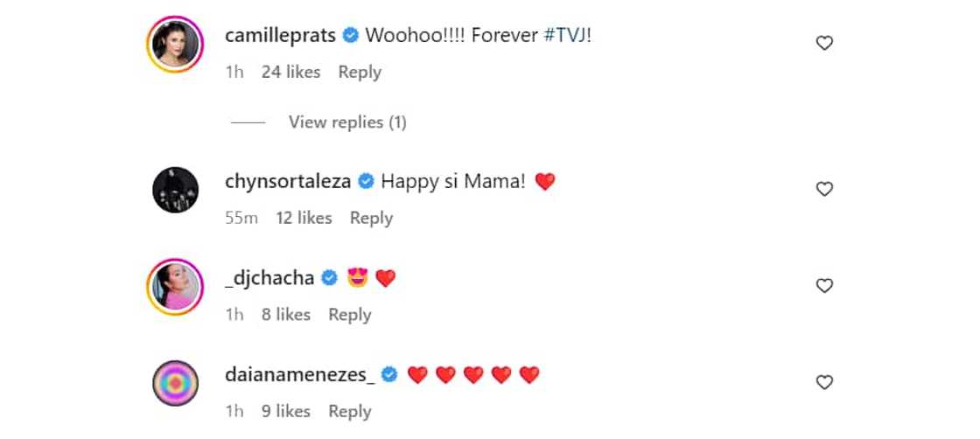The image size is (980, 439).
Task: Expand View replies (1) under camilleprats
Action: pos(347,122)
